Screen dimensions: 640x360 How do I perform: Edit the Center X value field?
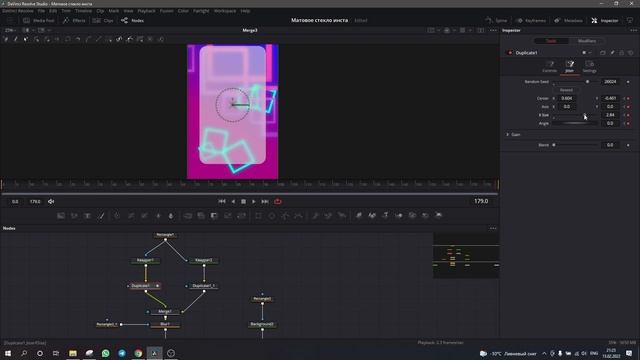567,98
